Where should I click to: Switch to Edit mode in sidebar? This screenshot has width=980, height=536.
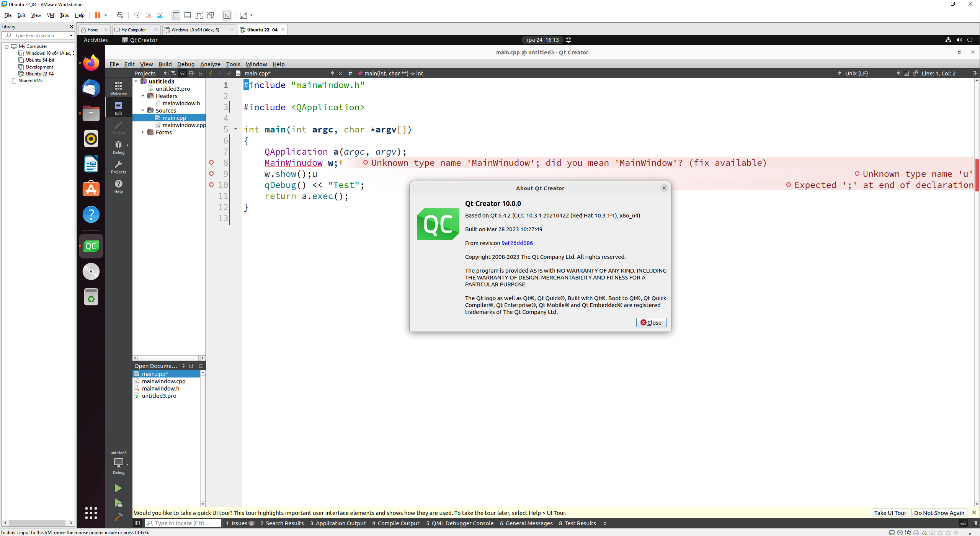(118, 108)
